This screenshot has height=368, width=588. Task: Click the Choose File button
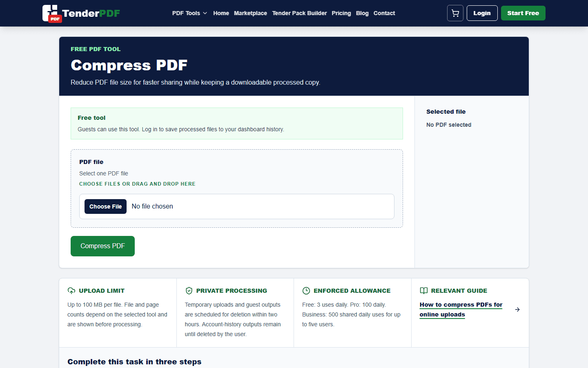click(x=105, y=206)
